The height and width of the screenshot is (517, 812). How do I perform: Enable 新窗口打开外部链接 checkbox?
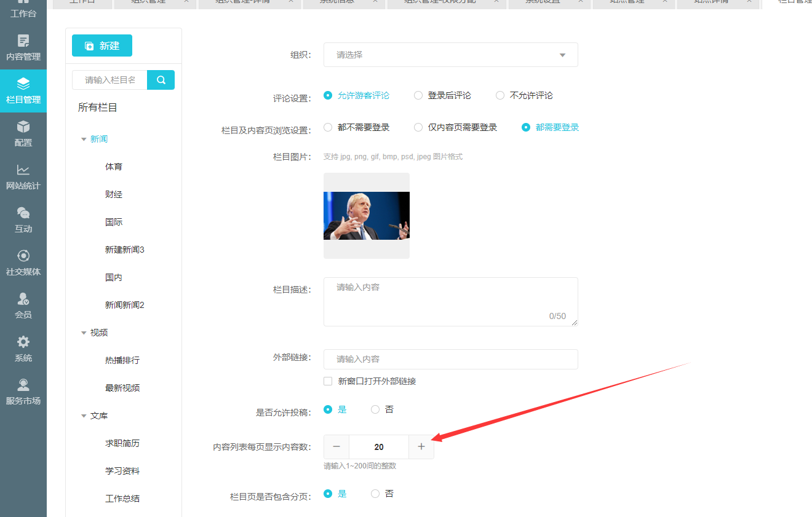[x=328, y=381]
